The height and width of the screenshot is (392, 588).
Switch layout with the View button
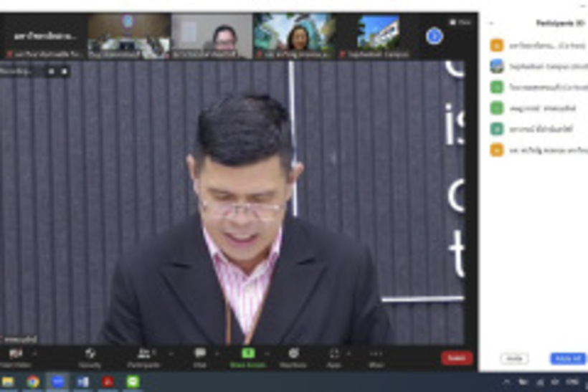(x=461, y=22)
